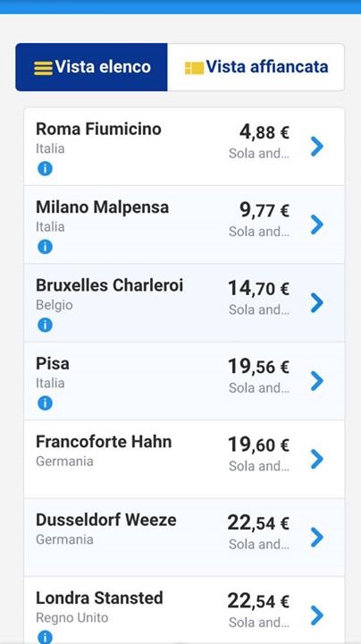Switch to Vista elenco tab
361x644 pixels.
91,67
